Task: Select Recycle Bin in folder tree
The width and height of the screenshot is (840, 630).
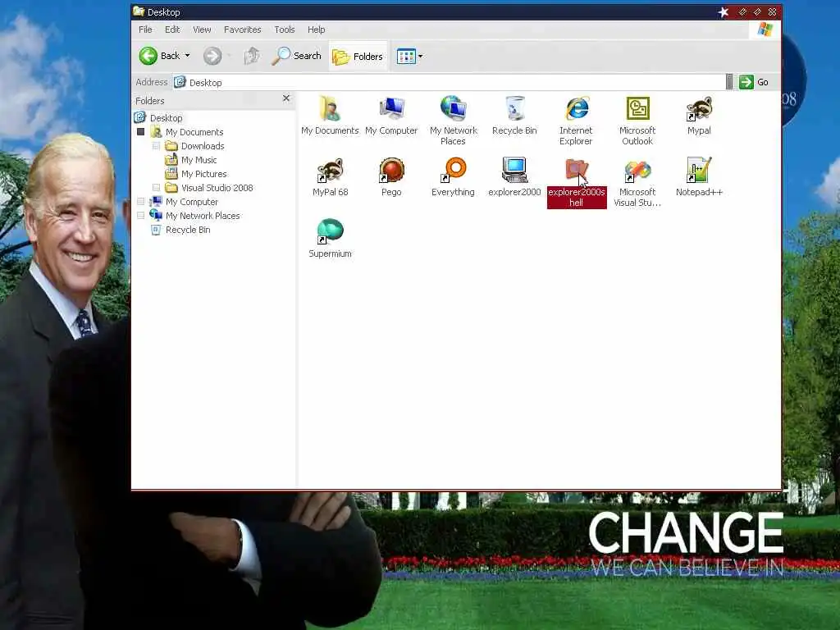Action: 188,230
